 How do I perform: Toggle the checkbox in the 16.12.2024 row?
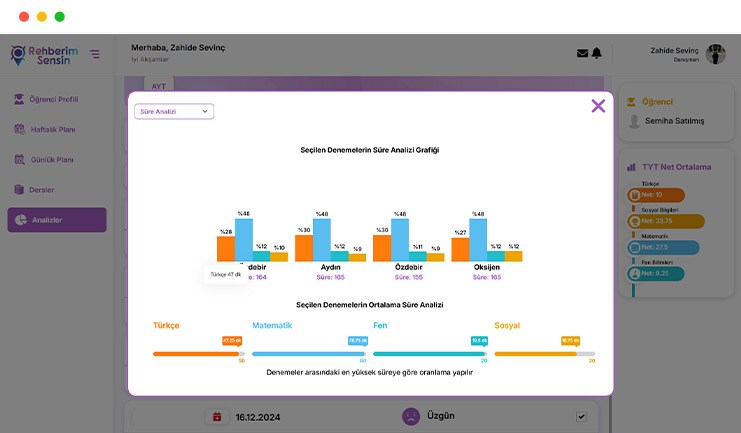point(582,416)
